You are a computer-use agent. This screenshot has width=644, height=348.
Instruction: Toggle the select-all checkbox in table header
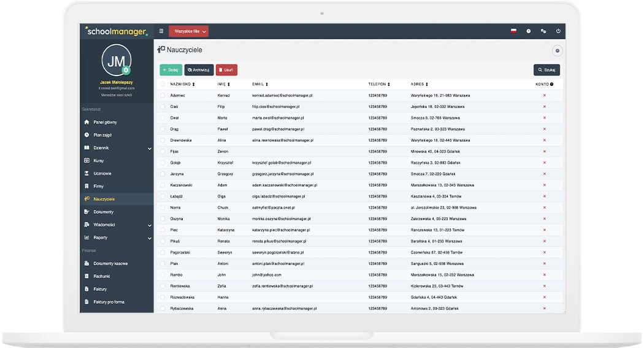163,84
